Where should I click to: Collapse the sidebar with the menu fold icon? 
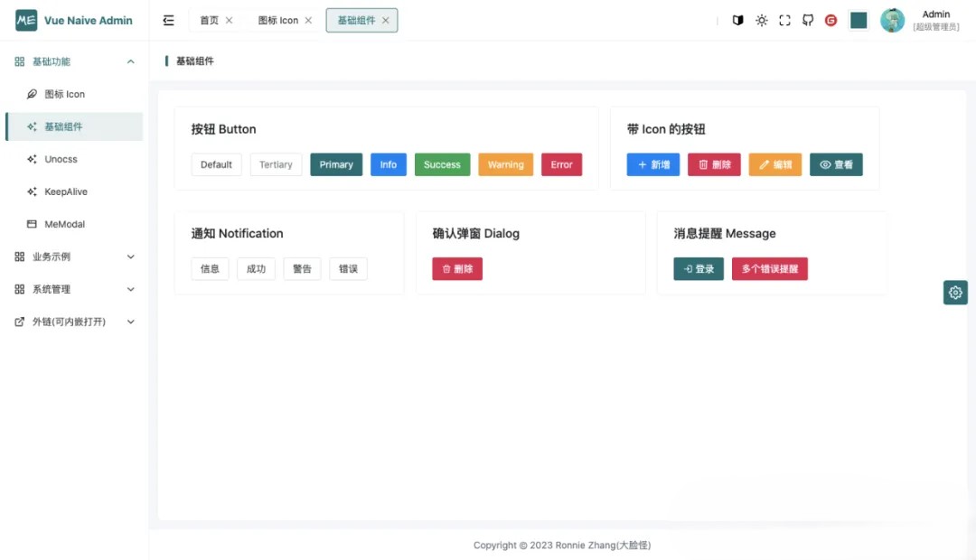point(168,21)
